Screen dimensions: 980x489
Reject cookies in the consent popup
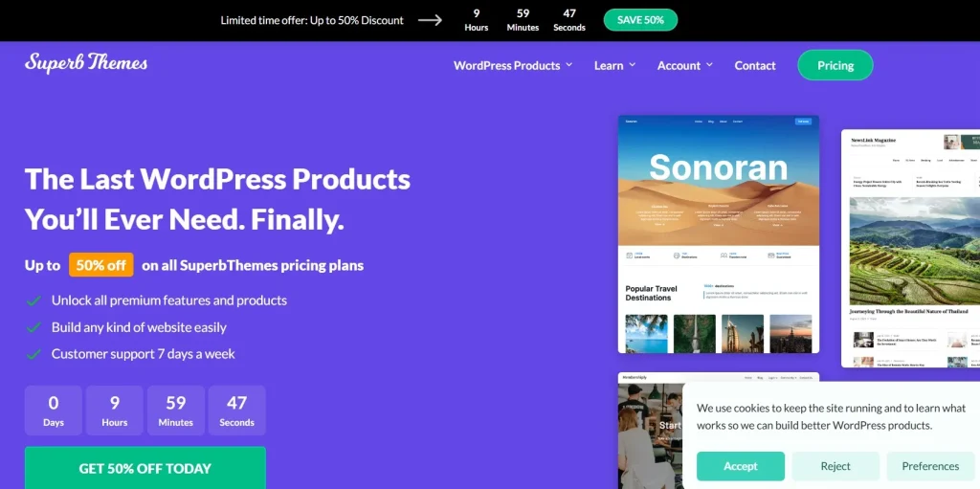pyautogui.click(x=835, y=466)
